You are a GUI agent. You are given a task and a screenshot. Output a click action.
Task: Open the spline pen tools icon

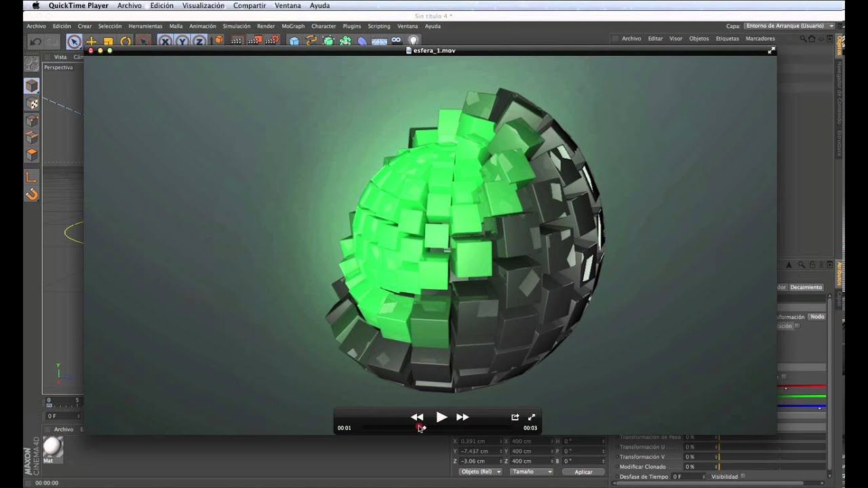coord(311,41)
